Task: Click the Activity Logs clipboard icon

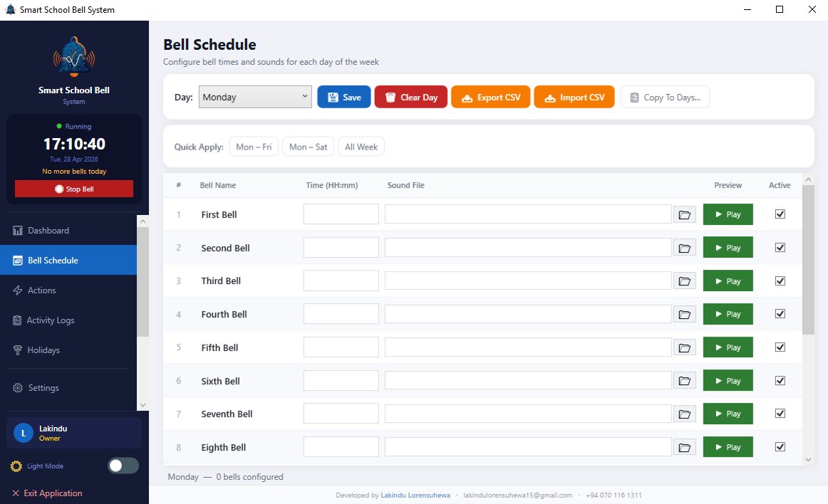Action: [17, 320]
